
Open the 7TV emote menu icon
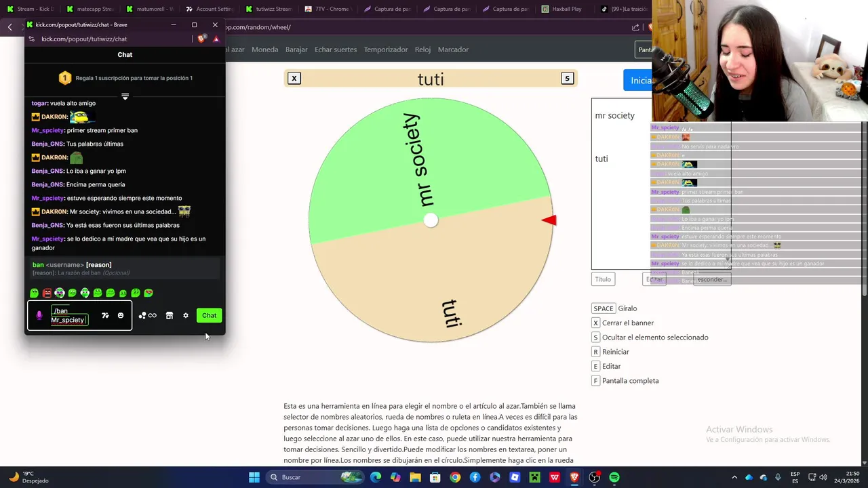[x=105, y=315]
